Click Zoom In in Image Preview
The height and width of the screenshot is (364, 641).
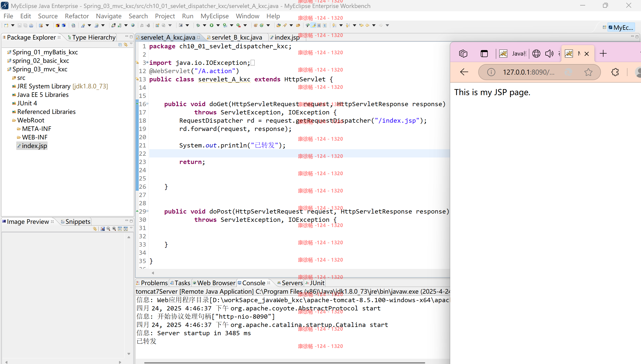pyautogui.click(x=114, y=229)
